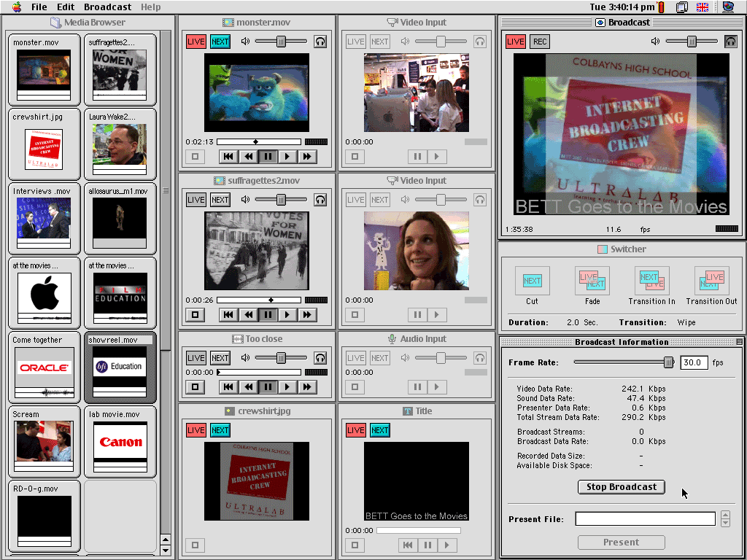747x560 pixels.
Task: Select the allosaurus_m1.mov thumbnail
Action: (120, 219)
